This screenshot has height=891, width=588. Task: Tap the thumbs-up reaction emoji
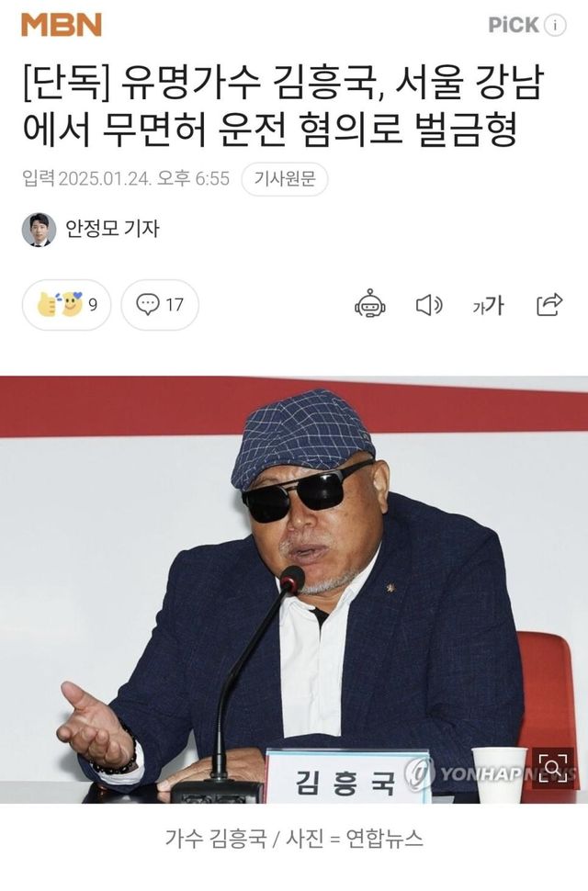(x=48, y=305)
